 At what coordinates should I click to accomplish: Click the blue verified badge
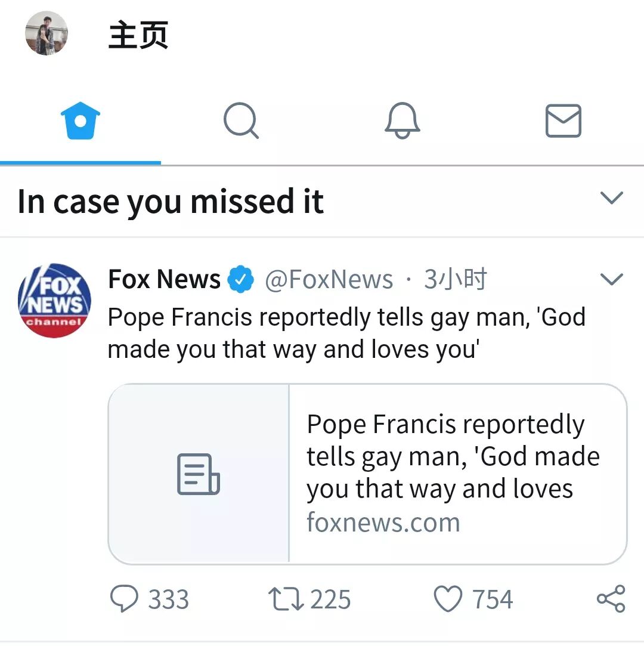click(241, 279)
